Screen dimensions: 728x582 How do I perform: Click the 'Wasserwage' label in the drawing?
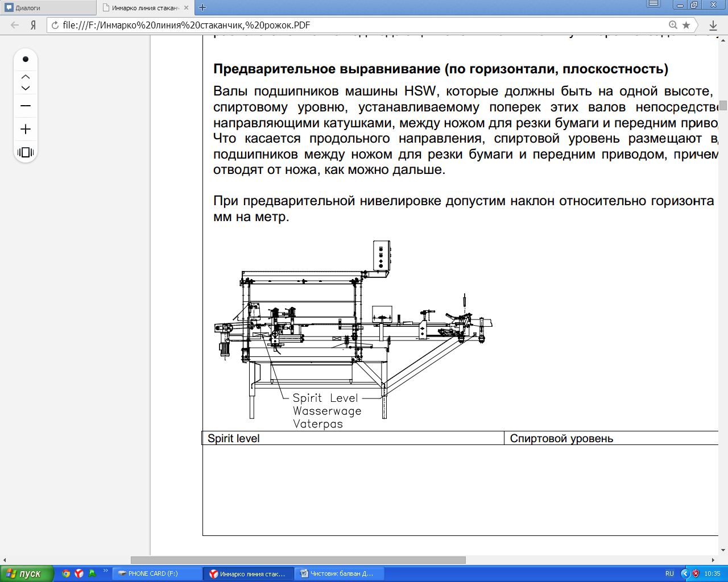click(327, 411)
